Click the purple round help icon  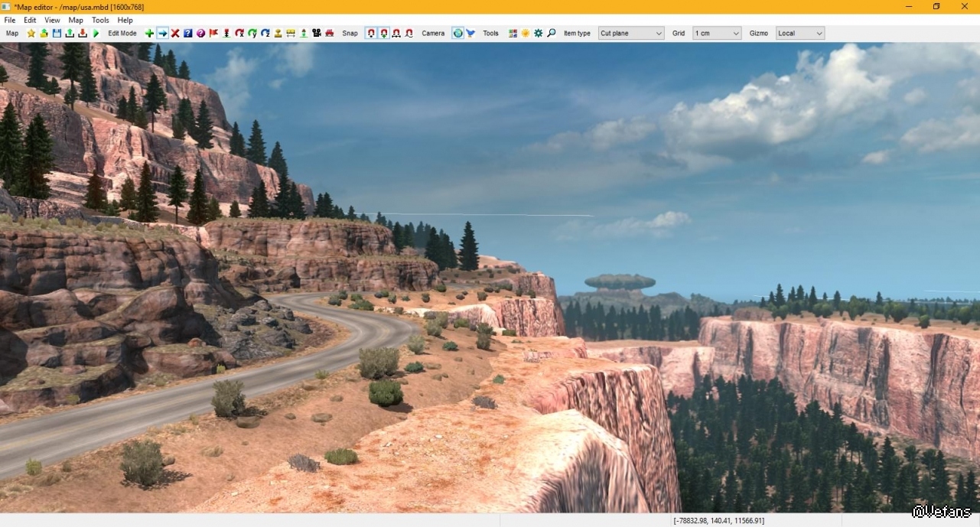pos(200,34)
